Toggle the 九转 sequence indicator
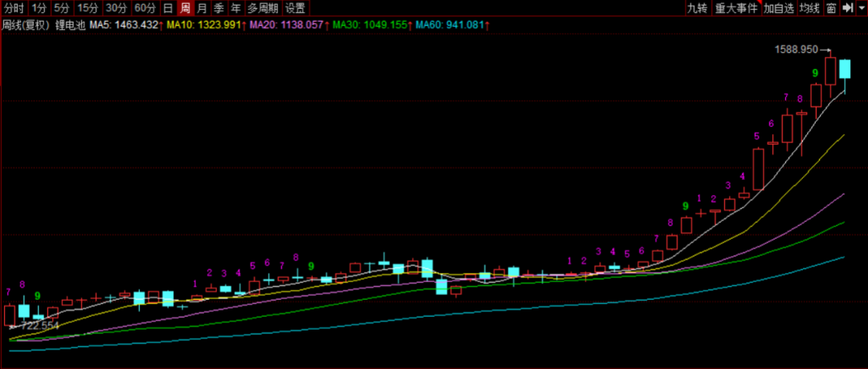Viewport: 868px width, 369px height. pos(697,8)
